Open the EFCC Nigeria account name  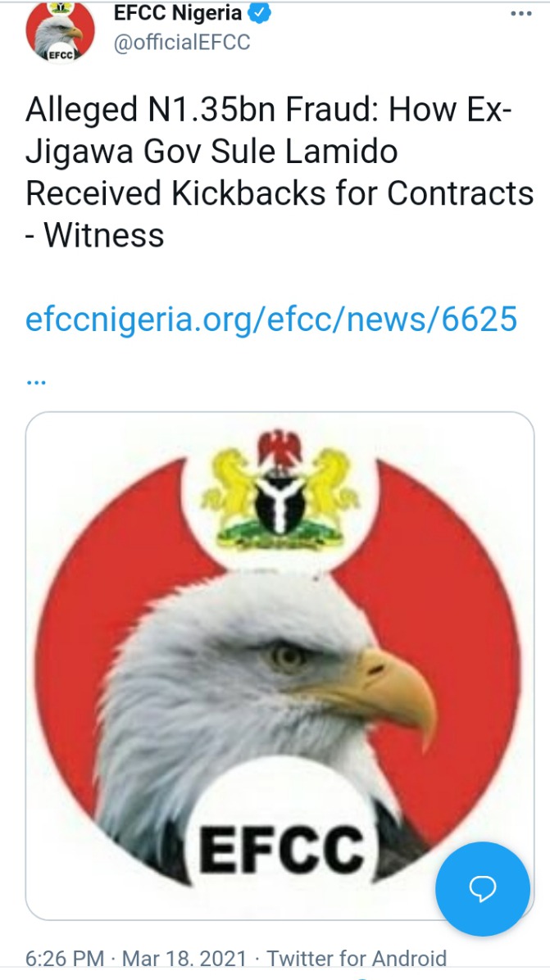(178, 11)
